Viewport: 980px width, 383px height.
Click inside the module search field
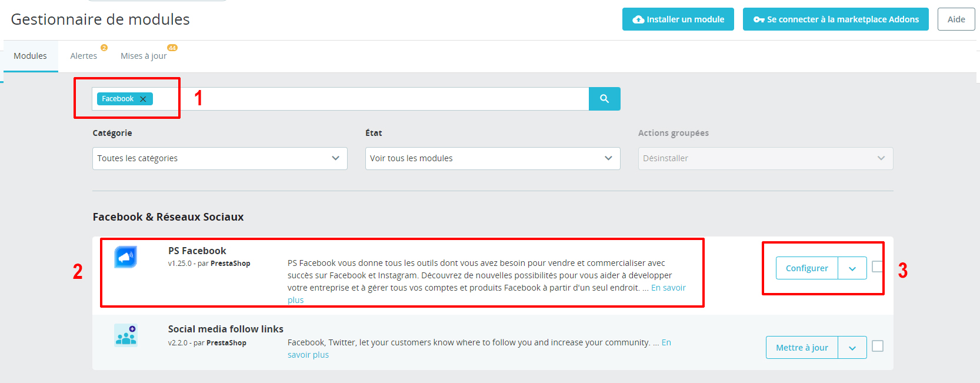pos(371,99)
